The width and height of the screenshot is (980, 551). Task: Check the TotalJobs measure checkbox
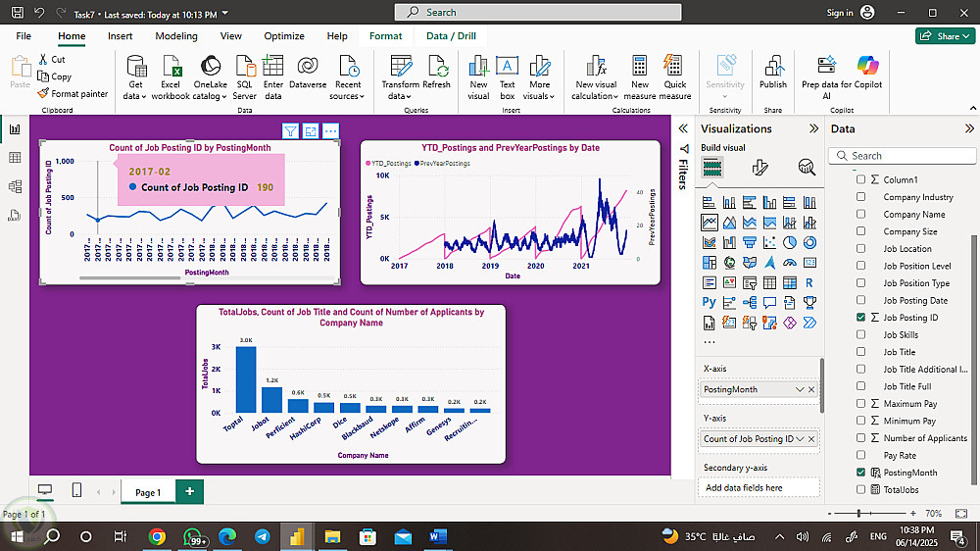pos(860,489)
